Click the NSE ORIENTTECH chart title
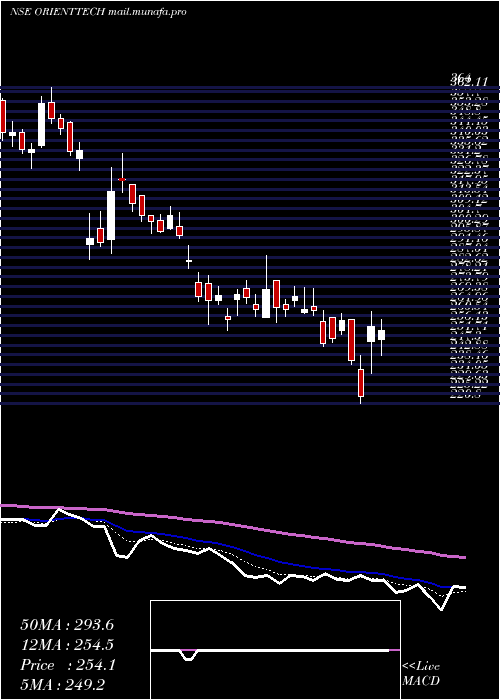Screen dimensions: 500x700 (x=98, y=12)
